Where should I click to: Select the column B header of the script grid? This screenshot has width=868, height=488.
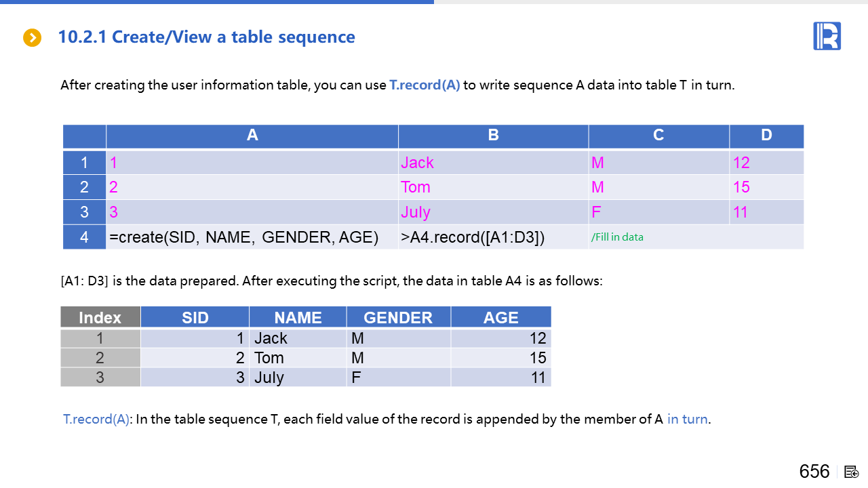point(493,136)
